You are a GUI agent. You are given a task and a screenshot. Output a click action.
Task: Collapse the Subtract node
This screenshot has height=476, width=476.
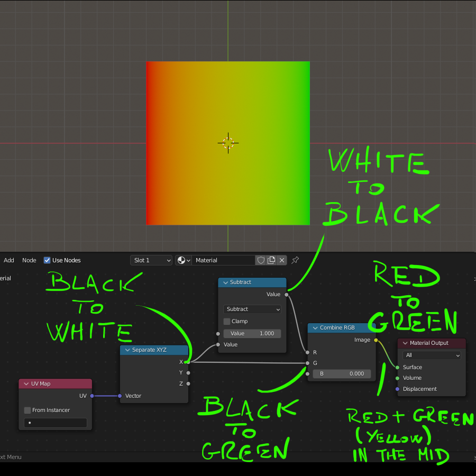pos(225,282)
